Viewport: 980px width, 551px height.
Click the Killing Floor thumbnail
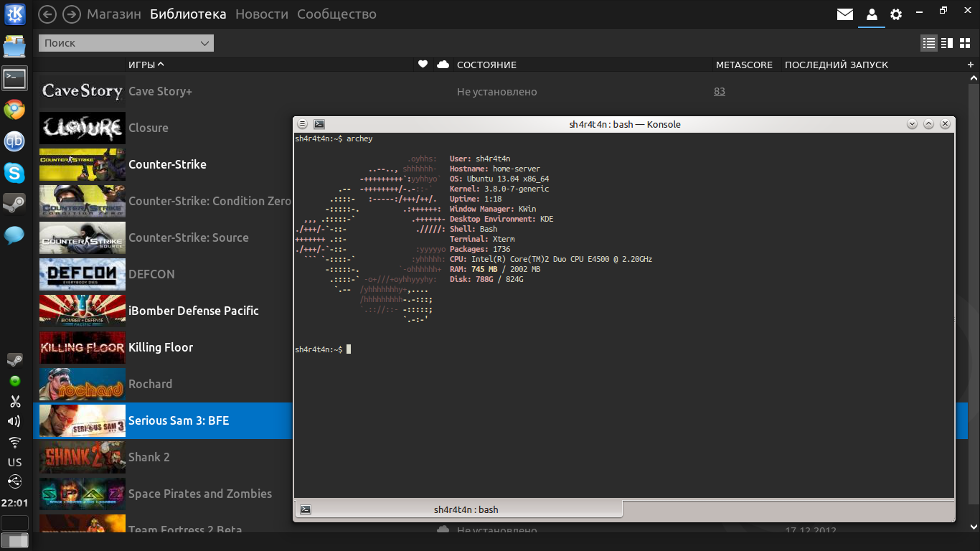[x=83, y=347]
